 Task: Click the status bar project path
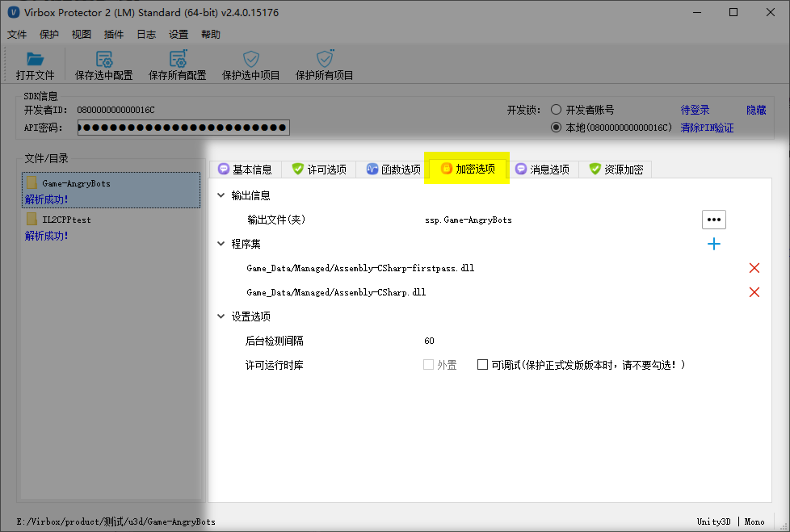click(116, 522)
